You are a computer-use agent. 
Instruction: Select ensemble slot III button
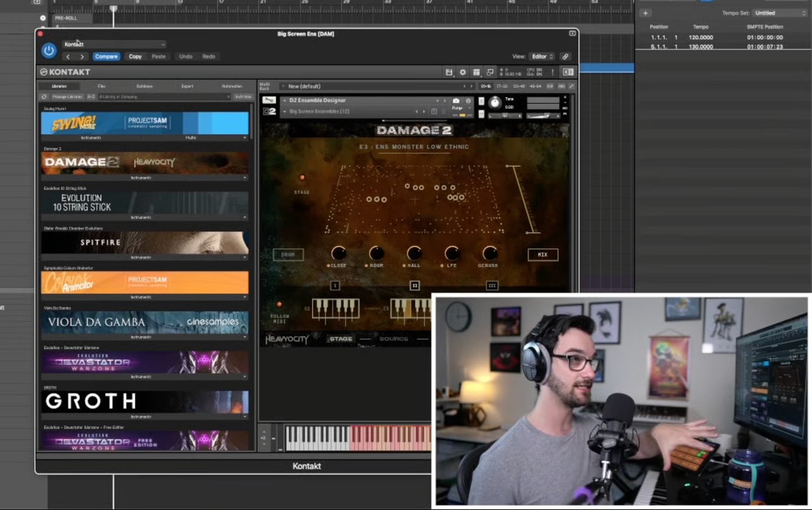(492, 285)
